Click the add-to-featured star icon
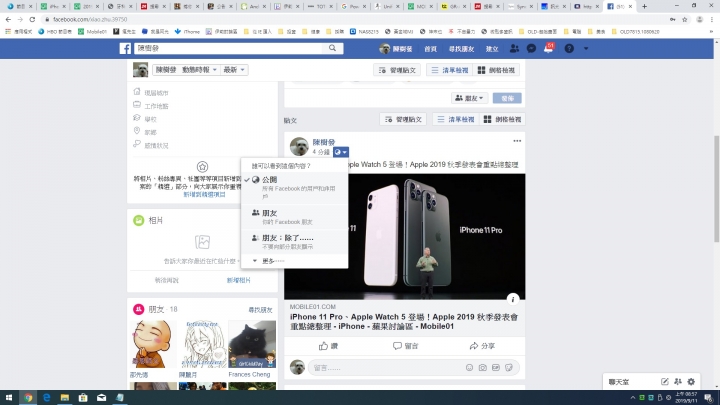Screen dimensions: 720x405 point(202,167)
